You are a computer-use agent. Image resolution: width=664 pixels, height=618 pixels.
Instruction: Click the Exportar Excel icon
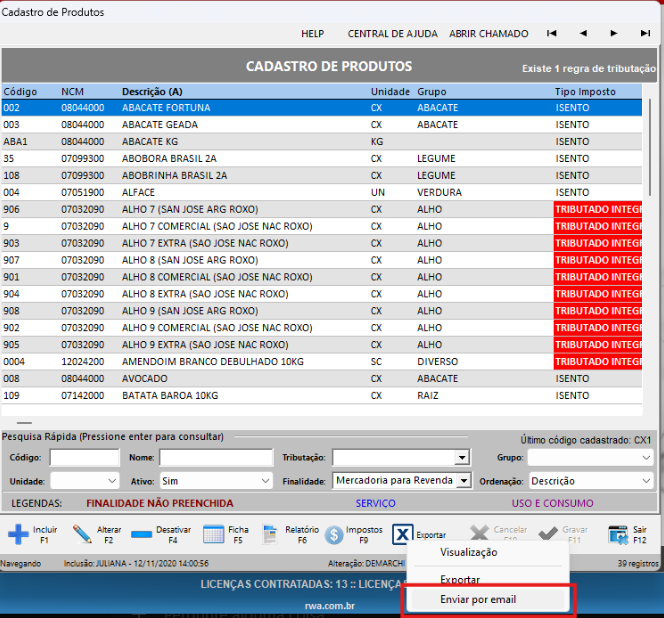coord(402,533)
